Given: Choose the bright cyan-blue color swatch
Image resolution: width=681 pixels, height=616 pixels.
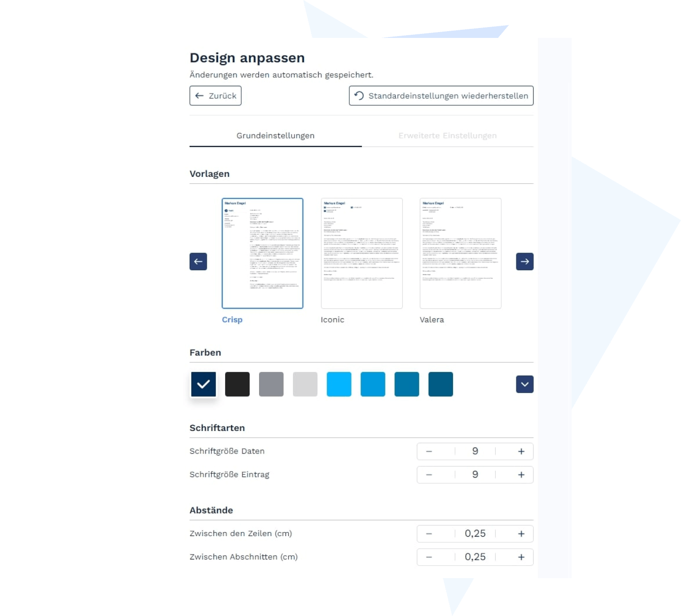Looking at the screenshot, I should (x=339, y=384).
